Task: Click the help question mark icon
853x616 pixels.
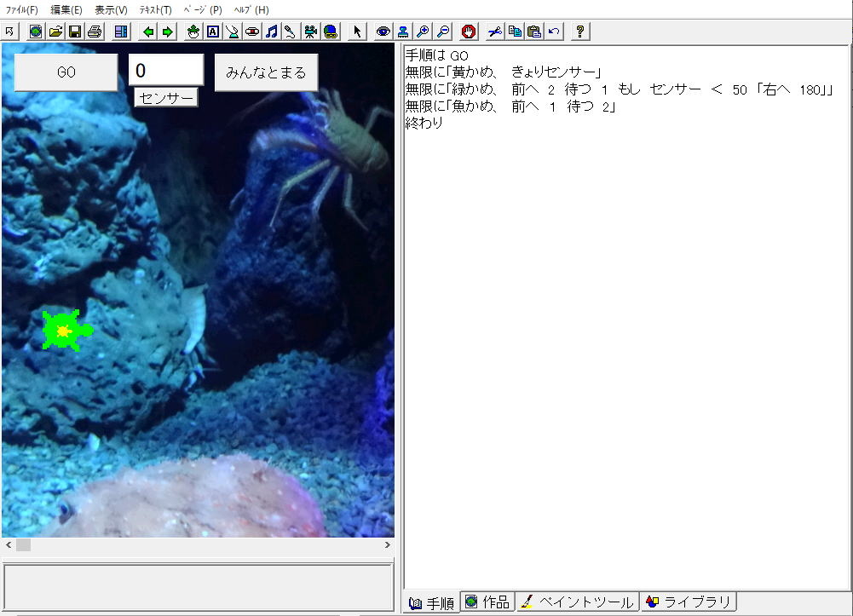Action: 579,32
